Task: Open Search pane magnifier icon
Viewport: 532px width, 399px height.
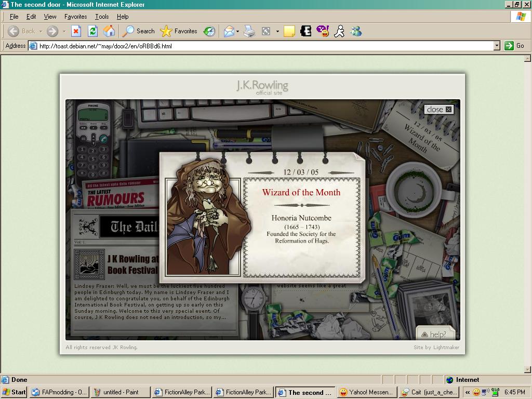Action: (128, 31)
